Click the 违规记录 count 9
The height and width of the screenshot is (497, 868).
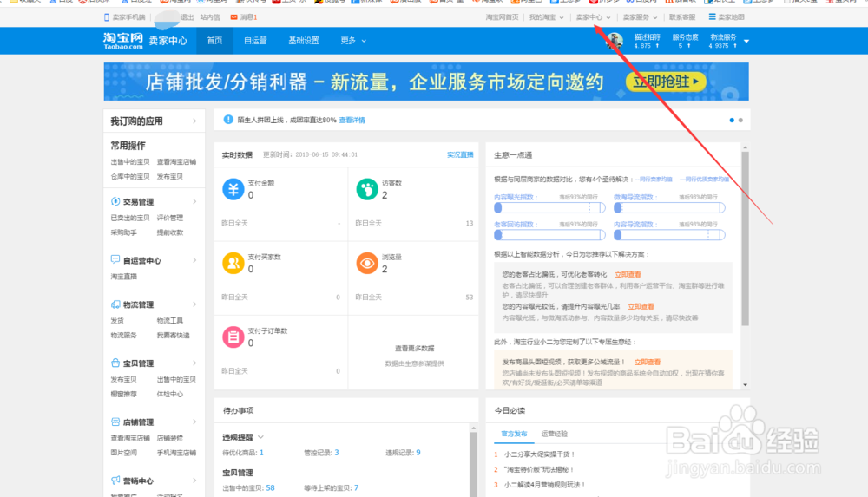[418, 453]
